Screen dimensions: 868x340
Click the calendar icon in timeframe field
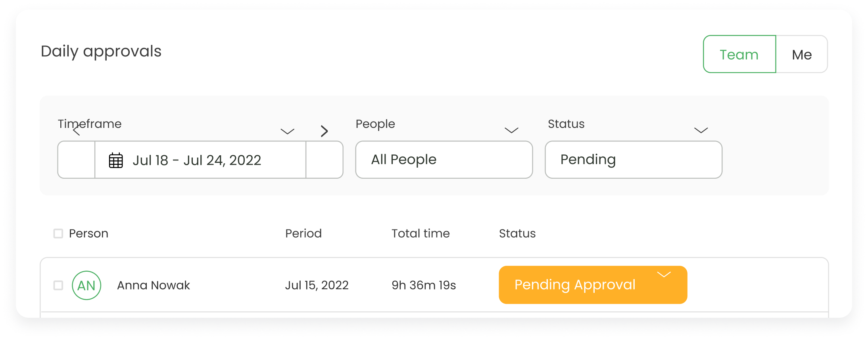click(x=116, y=160)
